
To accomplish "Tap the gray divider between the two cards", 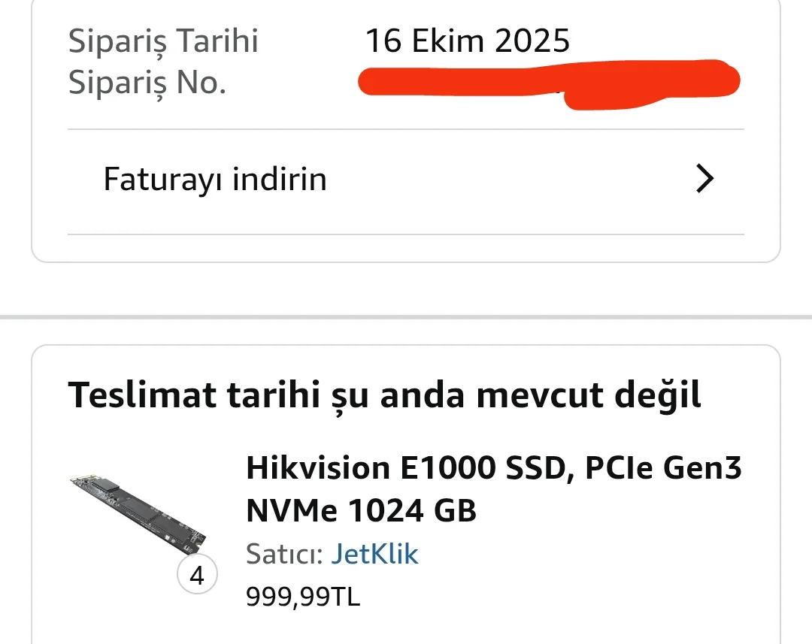I will point(406,318).
